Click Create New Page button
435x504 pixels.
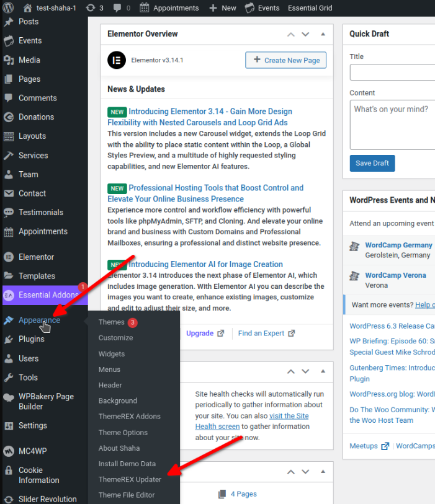pyautogui.click(x=285, y=60)
